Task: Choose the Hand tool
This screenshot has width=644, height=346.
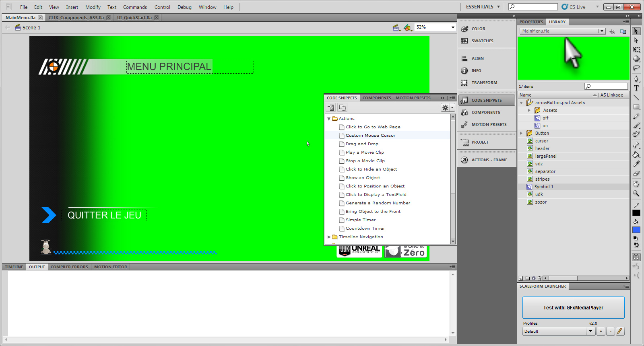Action: click(x=636, y=184)
